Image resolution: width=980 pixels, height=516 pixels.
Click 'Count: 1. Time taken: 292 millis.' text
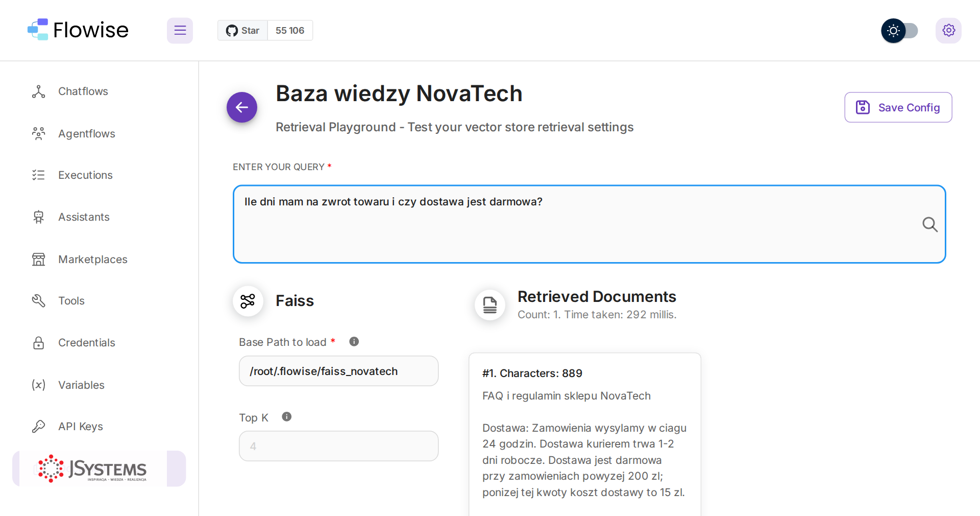(597, 315)
